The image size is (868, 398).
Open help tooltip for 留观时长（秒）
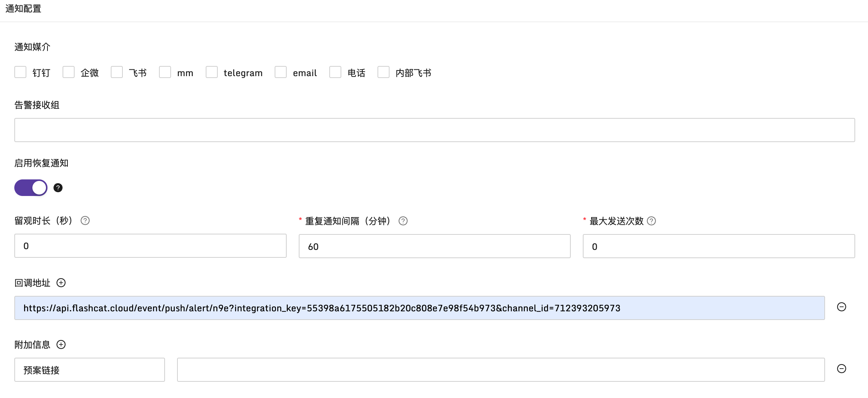[85, 221]
